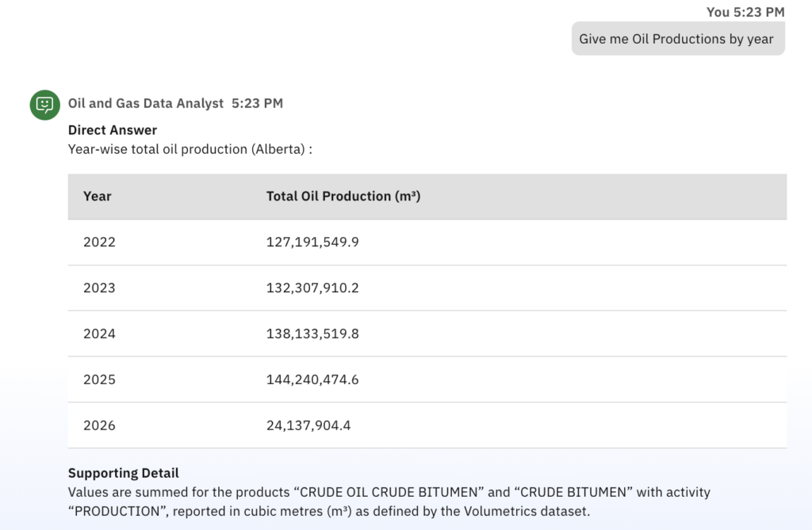Click the "Year-wise total oil production (Alberta)" text
The width and height of the screenshot is (812, 530).
(x=190, y=149)
